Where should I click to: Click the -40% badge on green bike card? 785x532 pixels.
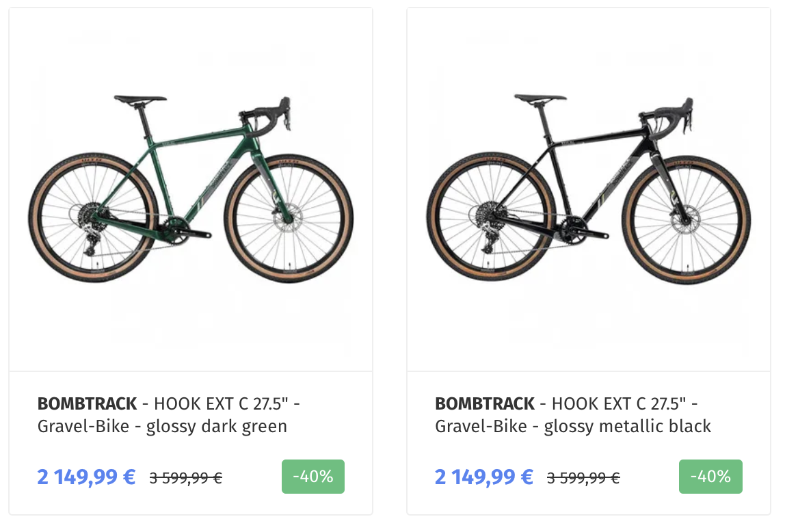pos(312,477)
